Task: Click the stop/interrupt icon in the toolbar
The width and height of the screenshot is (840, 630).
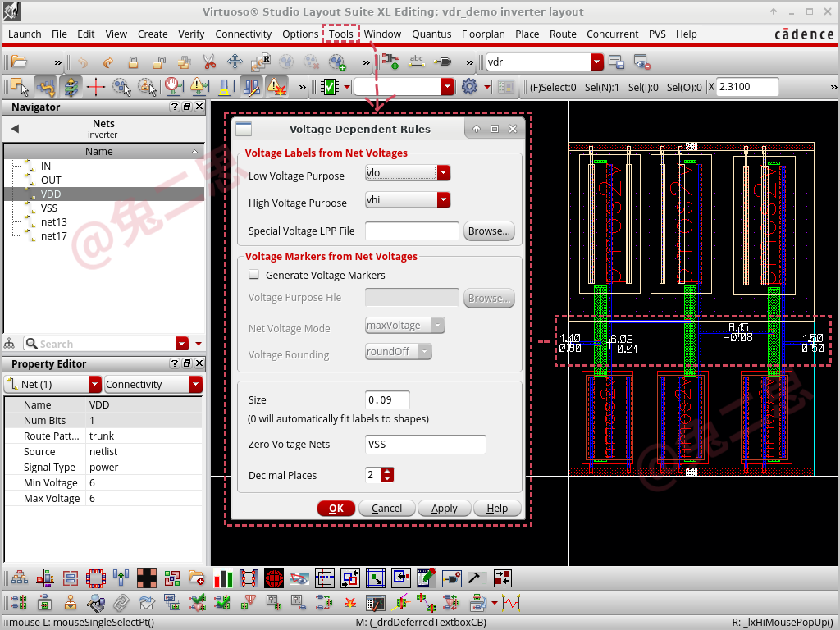Action: [x=174, y=86]
